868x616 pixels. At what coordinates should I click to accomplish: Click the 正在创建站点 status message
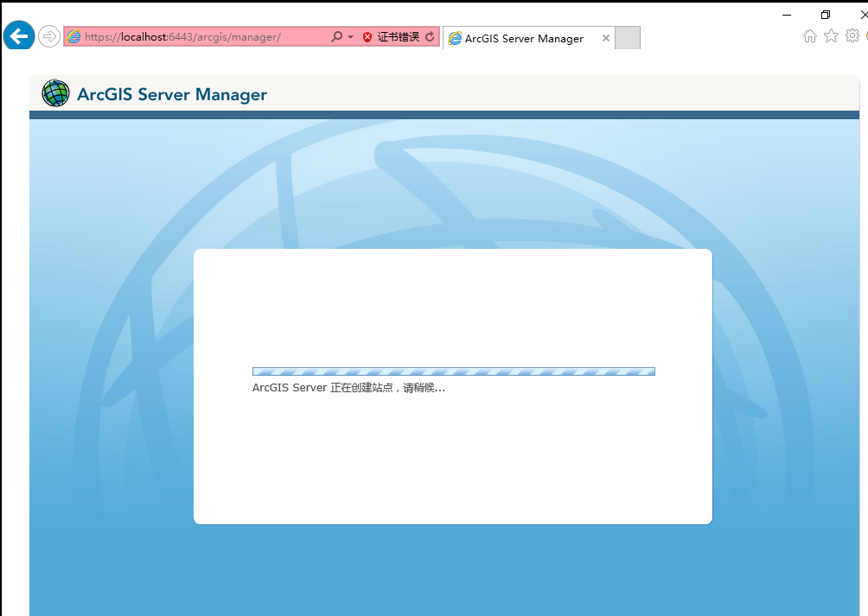click(x=348, y=388)
